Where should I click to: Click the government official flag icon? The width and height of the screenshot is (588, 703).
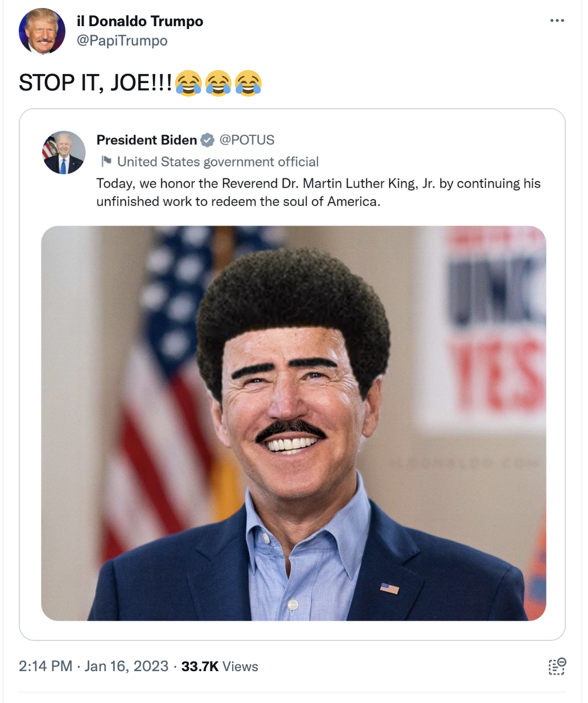tap(106, 162)
